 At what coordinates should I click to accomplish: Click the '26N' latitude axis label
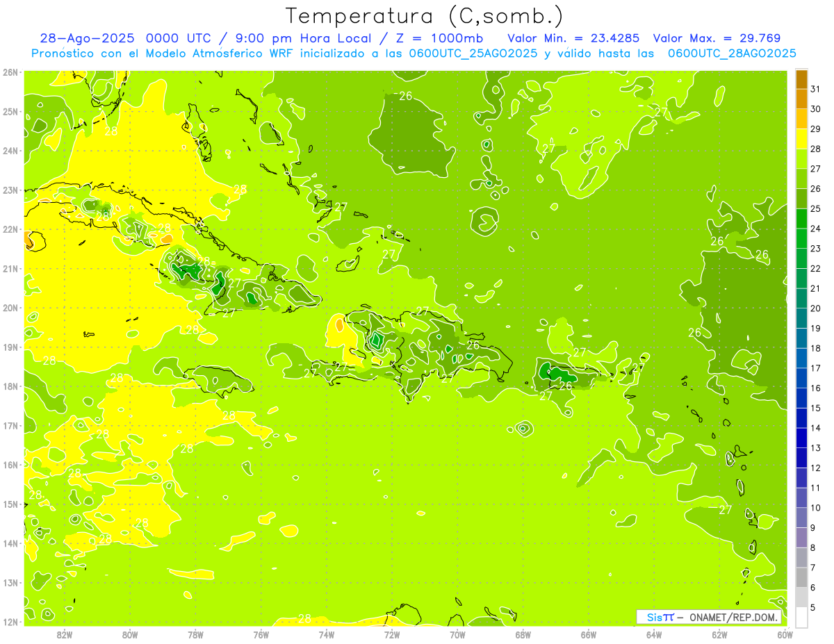11,72
